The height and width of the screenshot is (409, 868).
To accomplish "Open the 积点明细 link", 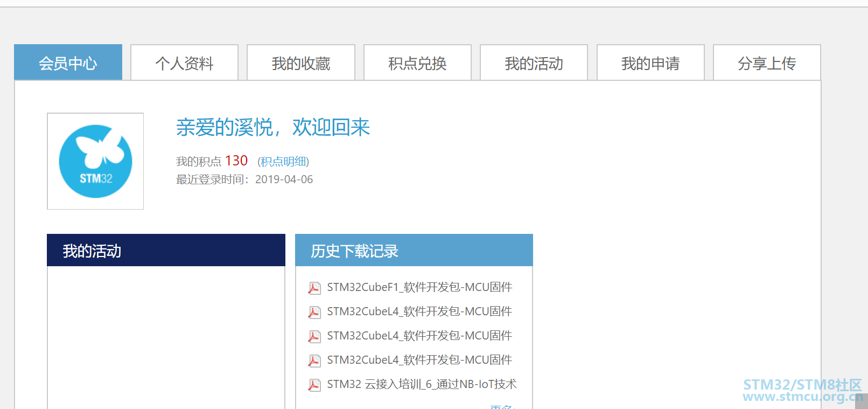I will [283, 162].
